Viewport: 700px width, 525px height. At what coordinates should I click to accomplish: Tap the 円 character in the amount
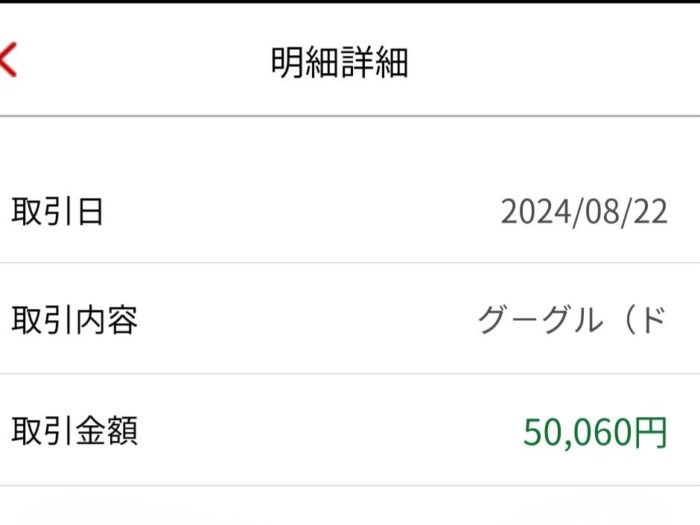[651, 432]
